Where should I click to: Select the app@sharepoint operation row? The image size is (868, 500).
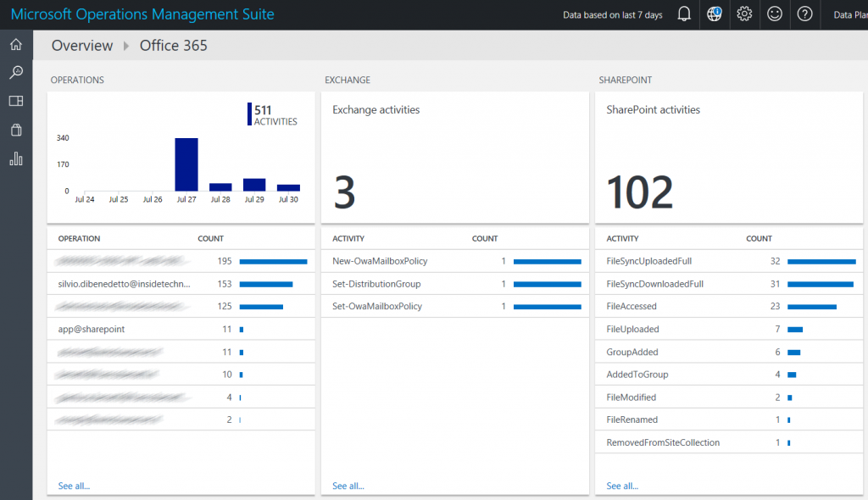click(x=181, y=329)
